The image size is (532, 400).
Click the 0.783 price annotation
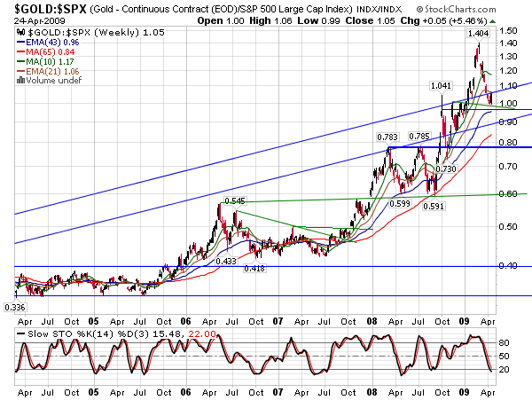[387, 137]
